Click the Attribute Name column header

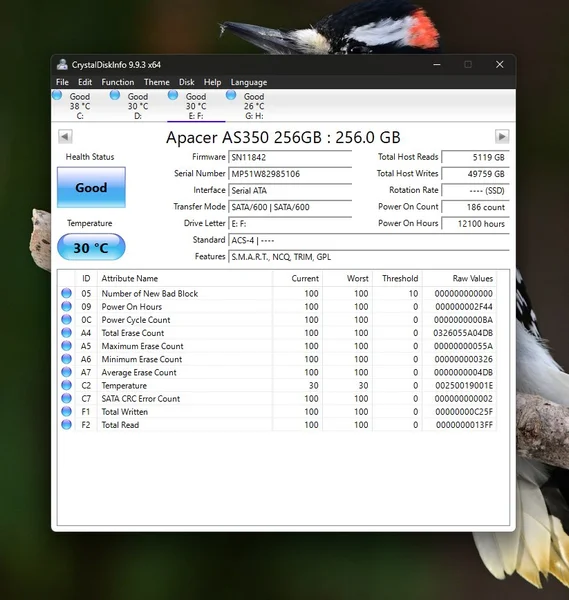(x=185, y=278)
